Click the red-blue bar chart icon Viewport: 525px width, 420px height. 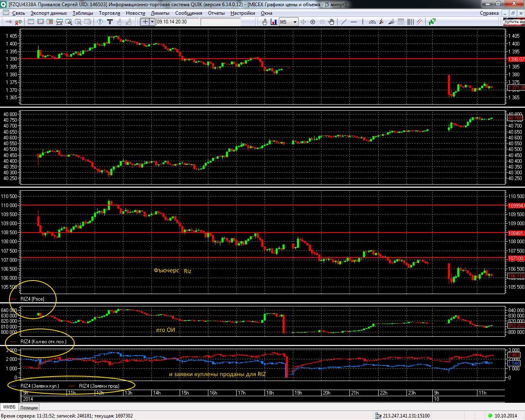274,22
